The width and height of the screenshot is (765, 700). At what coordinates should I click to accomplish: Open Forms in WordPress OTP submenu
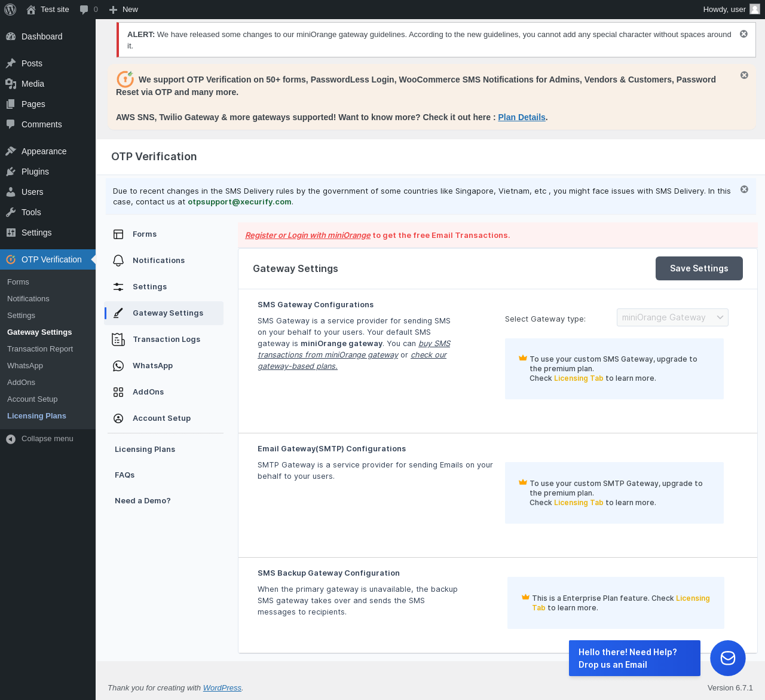coord(18,282)
